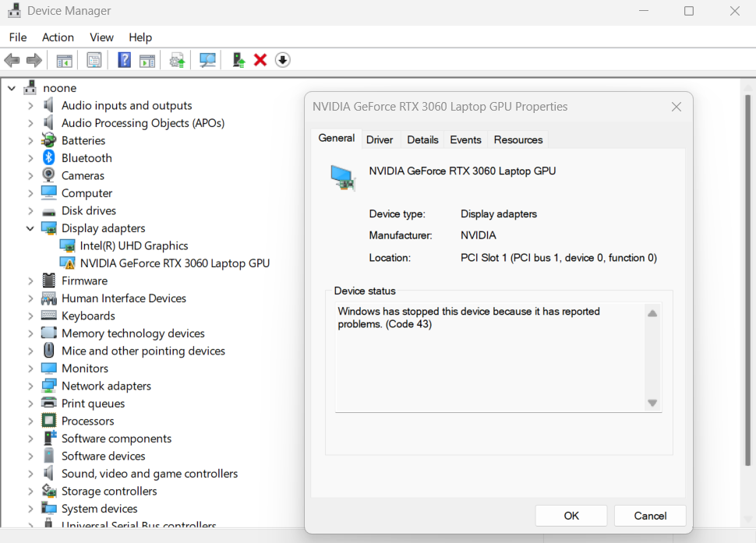Viewport: 756px width, 543px height.
Task: Click the Mice and pointing devices icon
Action: point(48,351)
